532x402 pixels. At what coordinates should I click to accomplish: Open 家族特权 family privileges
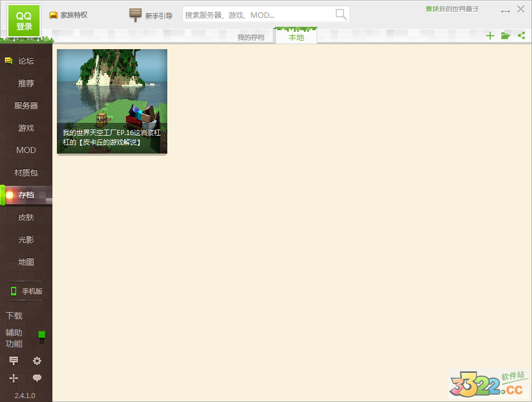coord(69,15)
